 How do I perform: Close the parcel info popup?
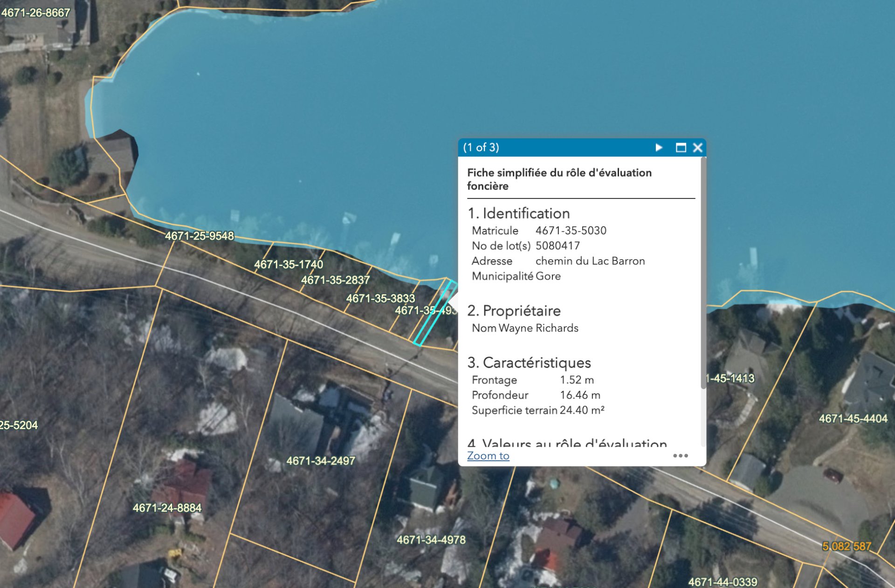coord(697,148)
